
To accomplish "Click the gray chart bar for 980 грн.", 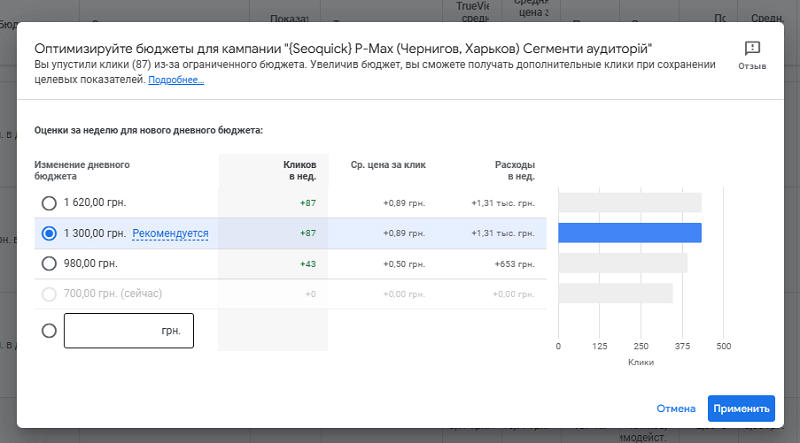I will 622,263.
